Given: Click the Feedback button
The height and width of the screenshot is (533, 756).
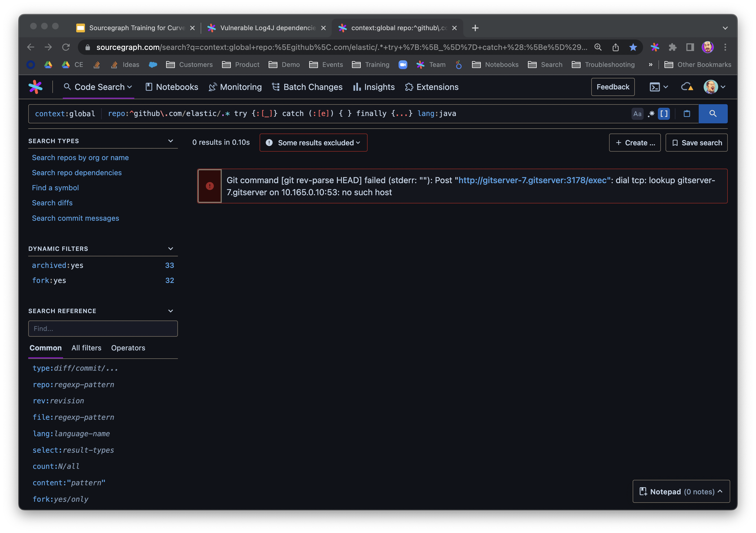Looking at the screenshot, I should coord(613,87).
